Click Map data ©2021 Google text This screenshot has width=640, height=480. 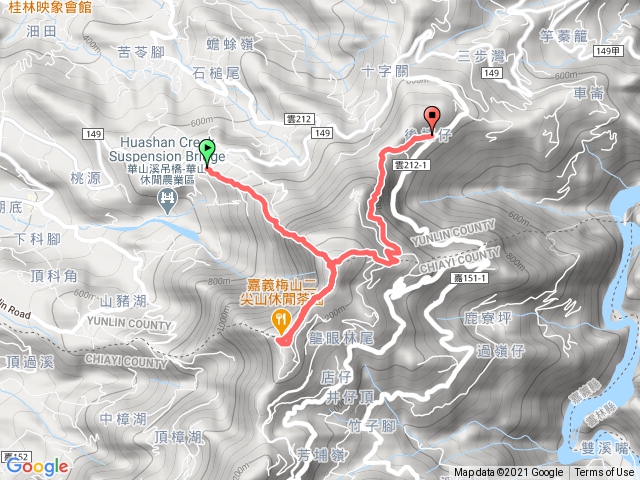click(509, 472)
